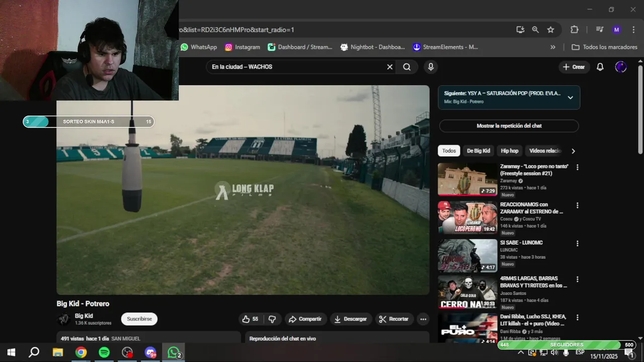This screenshot has width=644, height=362.
Task: Open SI SABE - LUNOMC video thumbnail
Action: pyautogui.click(x=467, y=255)
